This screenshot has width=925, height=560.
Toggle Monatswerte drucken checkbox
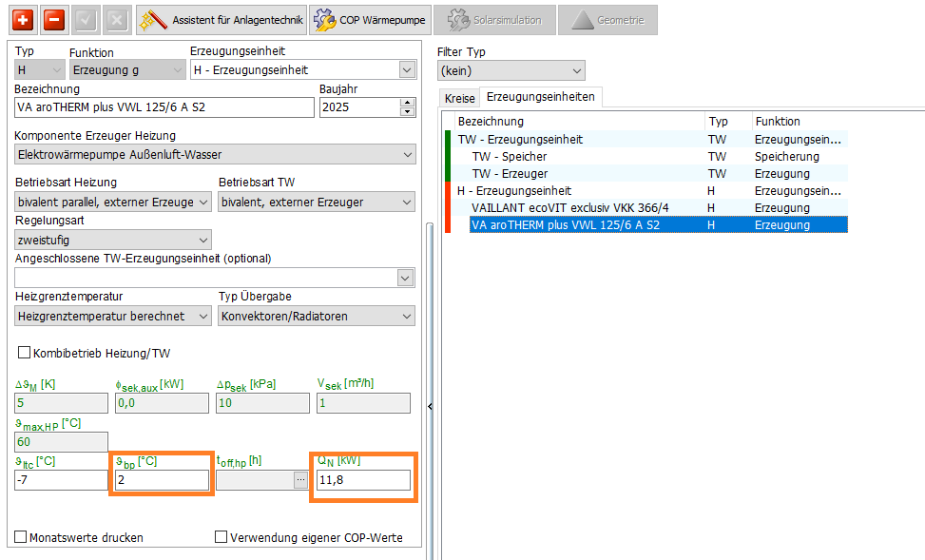click(21, 538)
